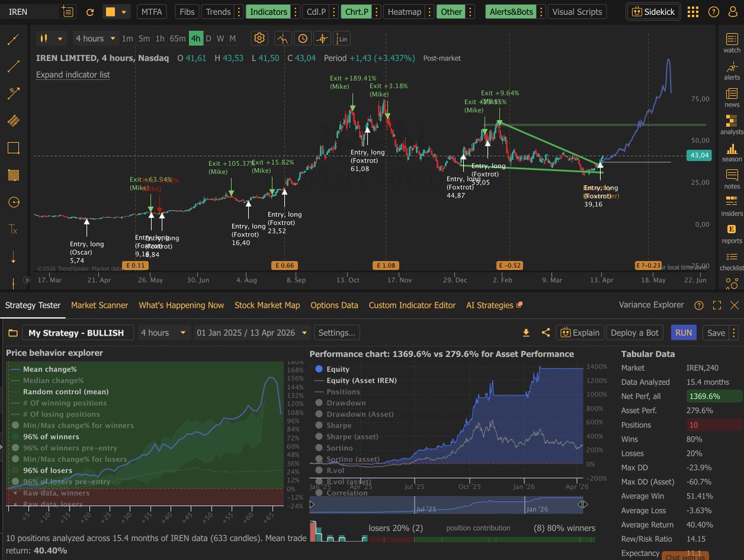This screenshot has height=560, width=744.
Task: Open the Heatmap options dots menu
Action: (430, 12)
